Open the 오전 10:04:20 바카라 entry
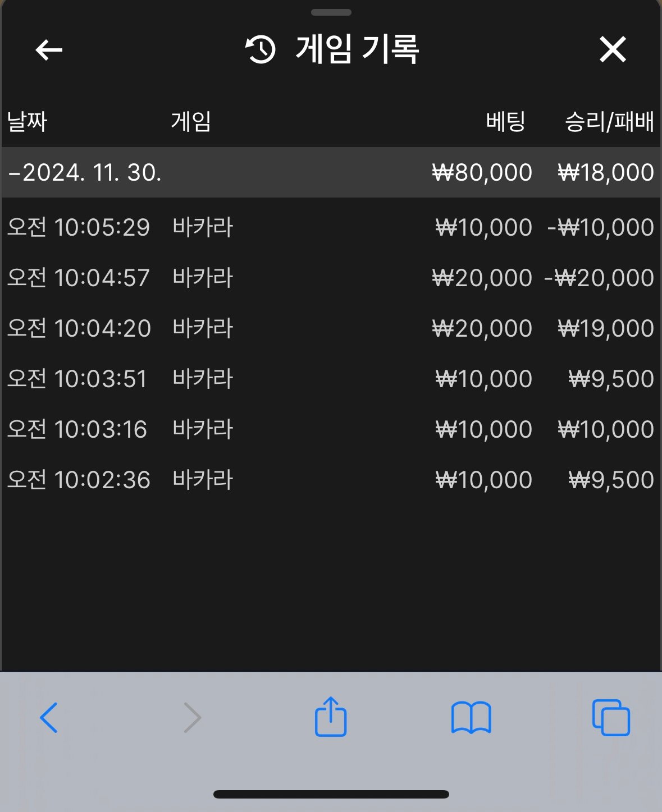Viewport: 662px width, 812px height. pyautogui.click(x=331, y=328)
